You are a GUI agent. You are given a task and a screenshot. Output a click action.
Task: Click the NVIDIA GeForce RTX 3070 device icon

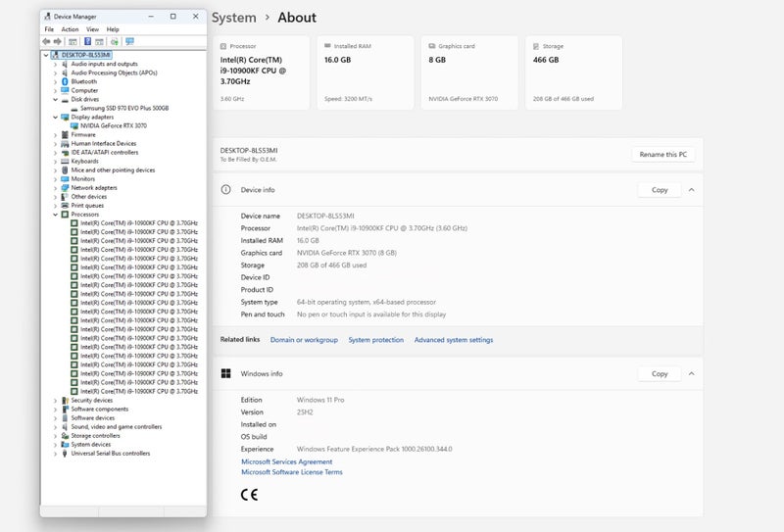74,126
